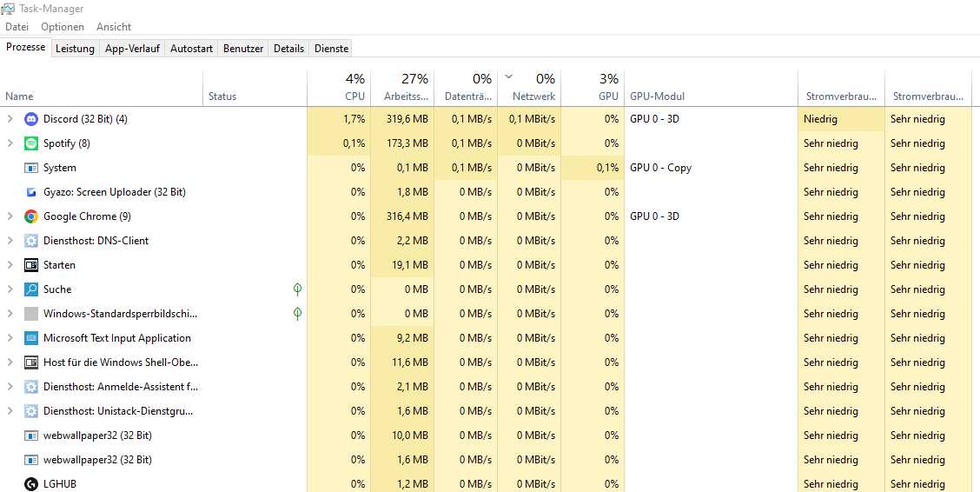980x492 pixels.
Task: Open the Optionen menu
Action: [63, 27]
